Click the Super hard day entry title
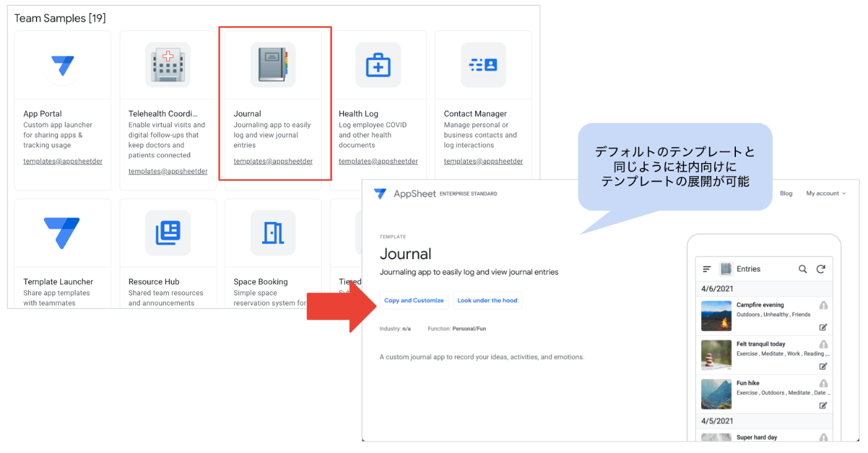868x453 pixels. point(756,438)
